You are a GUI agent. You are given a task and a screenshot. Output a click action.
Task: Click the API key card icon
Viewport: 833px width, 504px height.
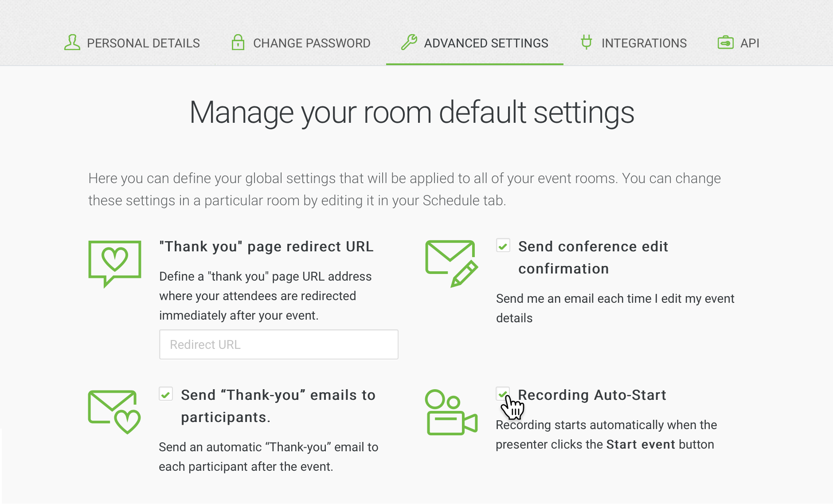pyautogui.click(x=725, y=43)
